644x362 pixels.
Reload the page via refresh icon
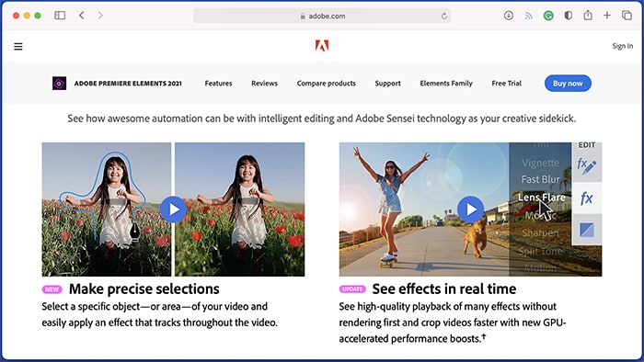(444, 16)
